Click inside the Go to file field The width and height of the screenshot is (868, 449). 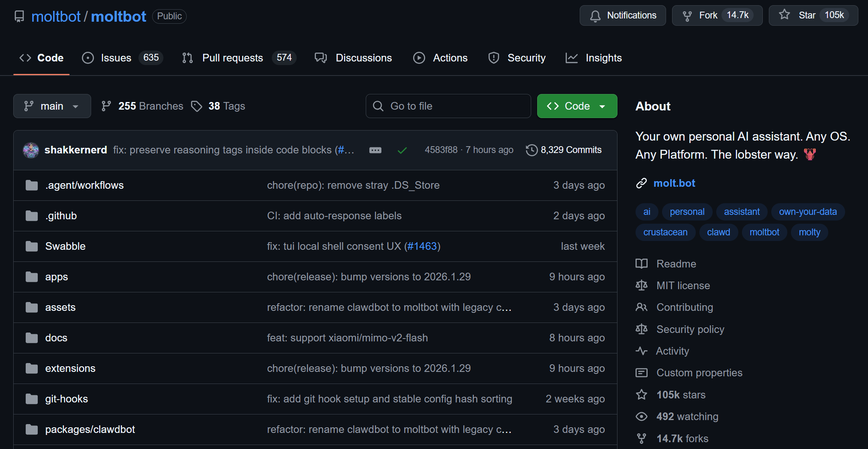(x=448, y=106)
